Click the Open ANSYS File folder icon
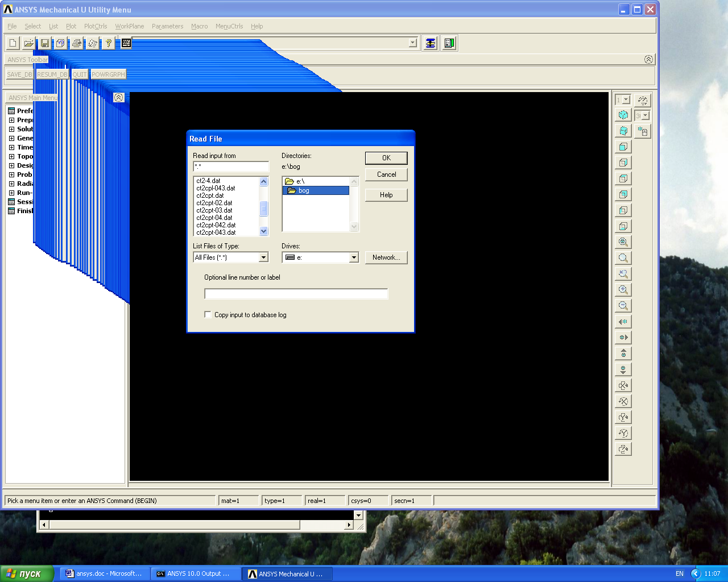728x582 pixels. pos(28,43)
